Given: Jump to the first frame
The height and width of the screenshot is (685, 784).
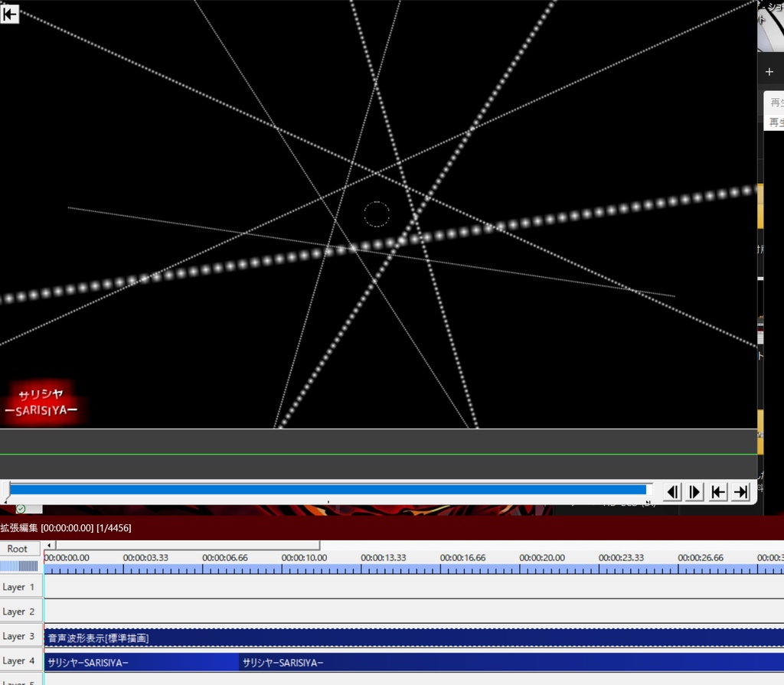Looking at the screenshot, I should (x=717, y=492).
